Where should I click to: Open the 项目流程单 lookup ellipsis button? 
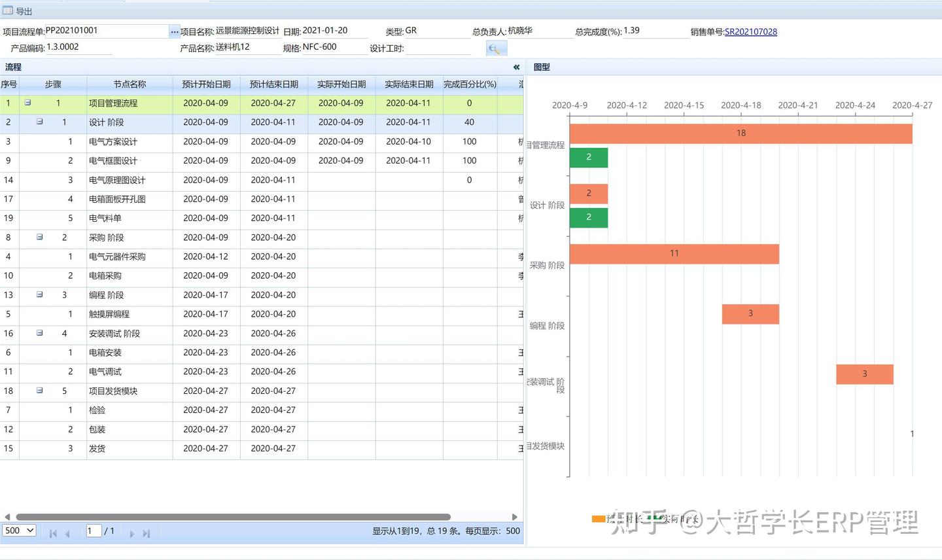[x=174, y=31]
